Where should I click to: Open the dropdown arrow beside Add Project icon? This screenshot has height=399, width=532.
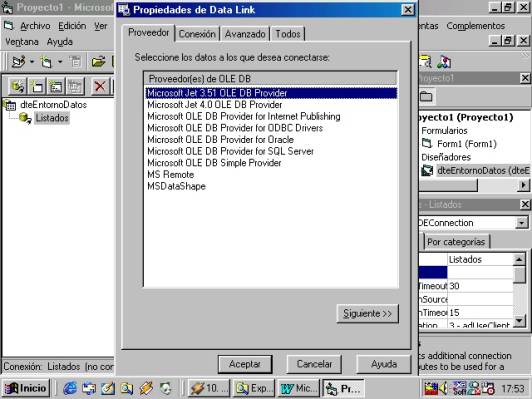[x=32, y=62]
